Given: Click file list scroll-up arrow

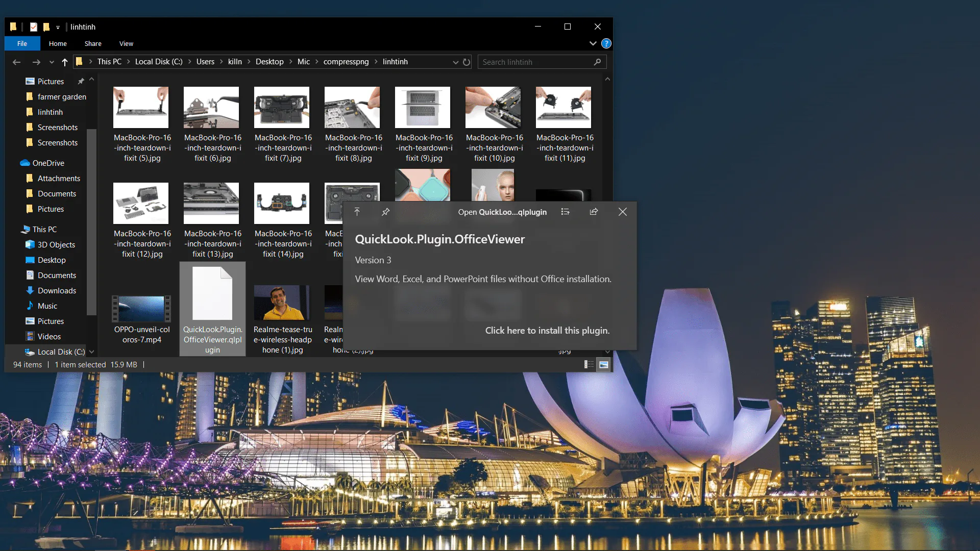Looking at the screenshot, I should (x=607, y=80).
